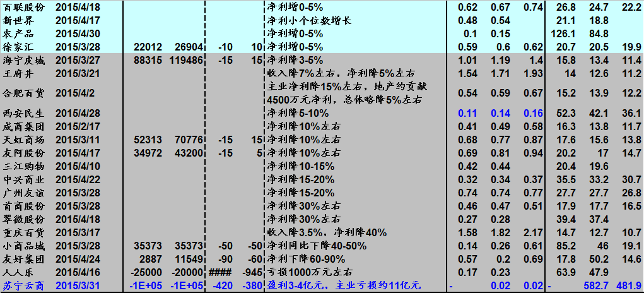This screenshot has height=293, width=644.
Task: Select the cell 净利同比下降40-50%
Action: tap(317, 246)
